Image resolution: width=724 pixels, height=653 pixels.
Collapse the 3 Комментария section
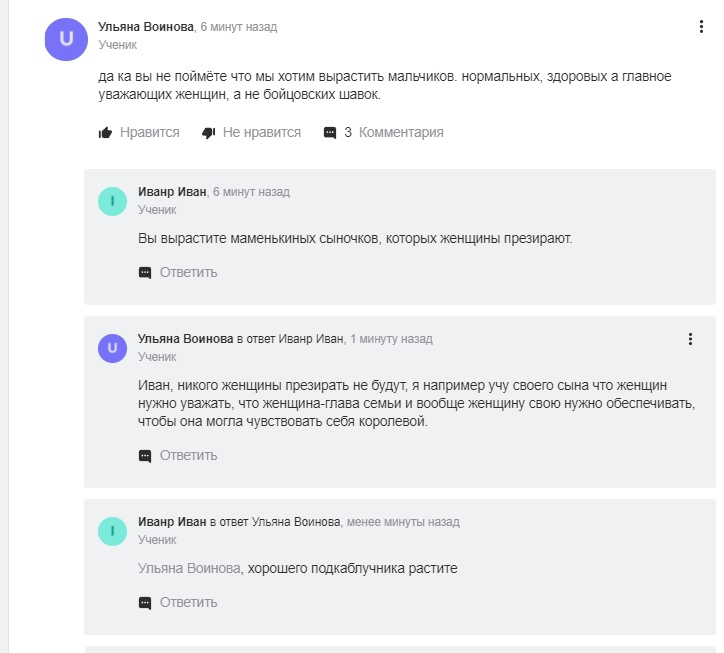393,133
